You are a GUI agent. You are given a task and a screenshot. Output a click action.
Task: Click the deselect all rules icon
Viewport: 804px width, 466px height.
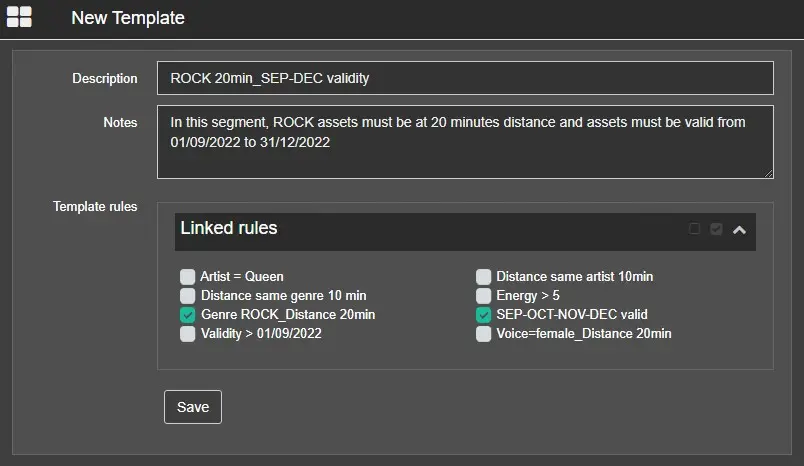pos(694,229)
